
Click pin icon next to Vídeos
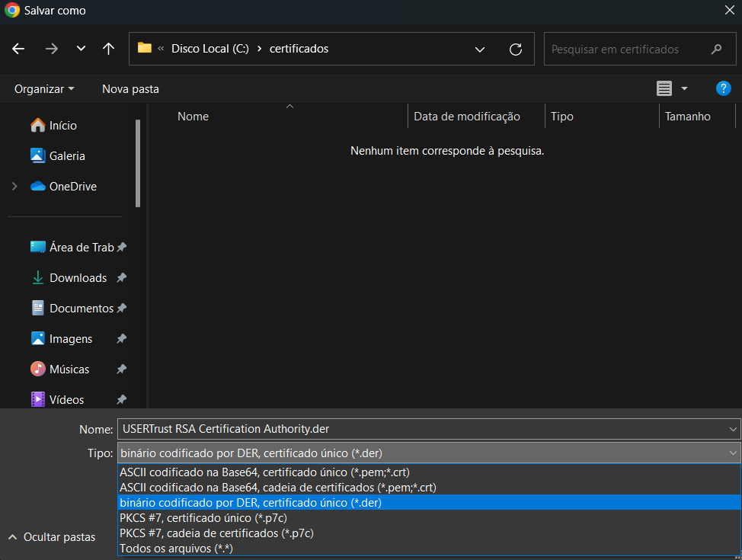coord(122,399)
